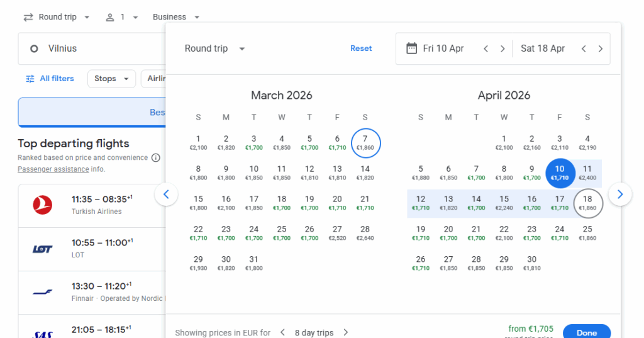The image size is (644, 338).
Task: Click the Turkish Airlines logo
Action: [43, 205]
